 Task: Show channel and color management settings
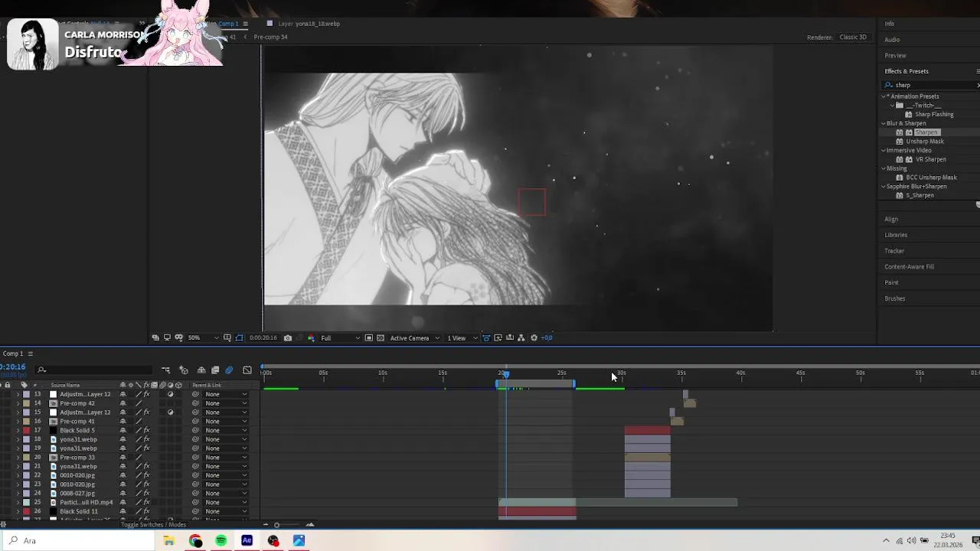click(310, 338)
